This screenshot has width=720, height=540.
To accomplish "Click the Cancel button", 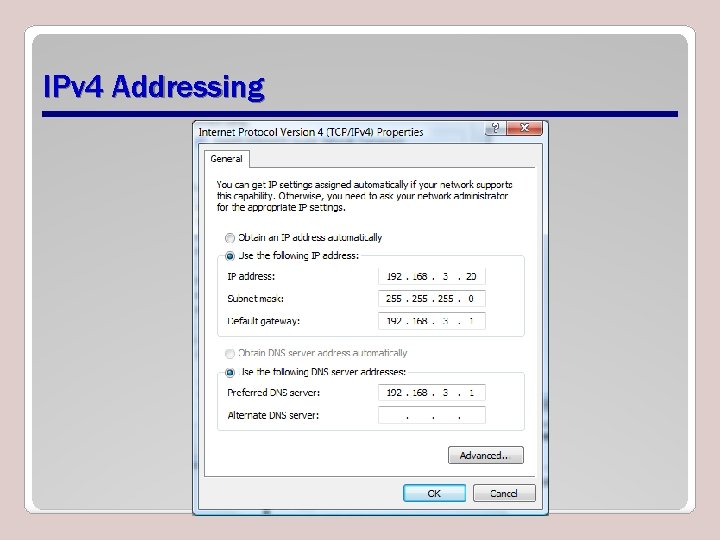I will pyautogui.click(x=504, y=493).
